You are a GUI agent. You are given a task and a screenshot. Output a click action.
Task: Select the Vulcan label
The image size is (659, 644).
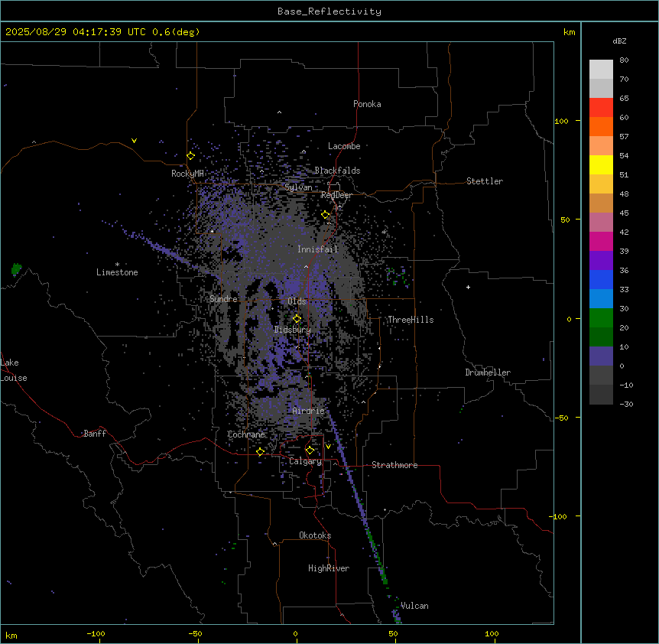pos(414,606)
